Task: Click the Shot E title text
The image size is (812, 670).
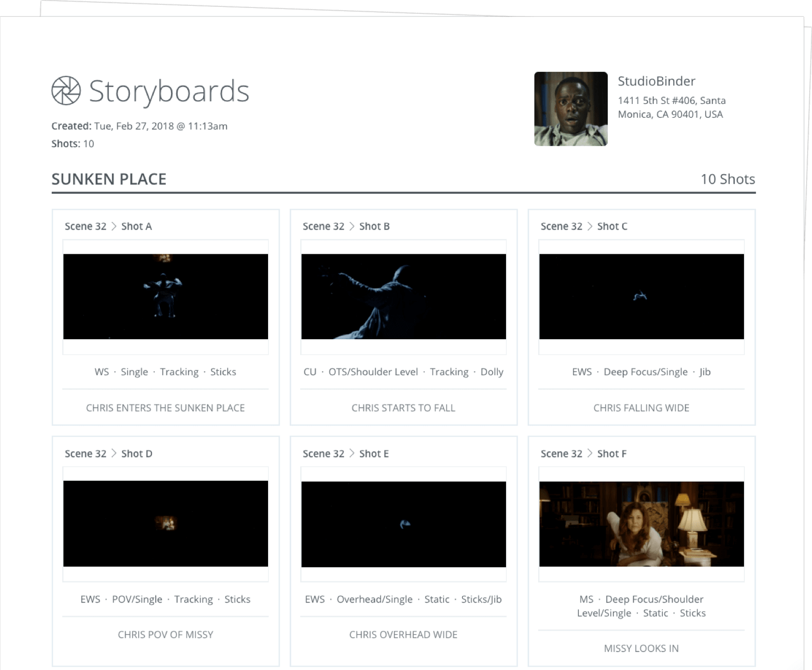Action: coord(374,454)
